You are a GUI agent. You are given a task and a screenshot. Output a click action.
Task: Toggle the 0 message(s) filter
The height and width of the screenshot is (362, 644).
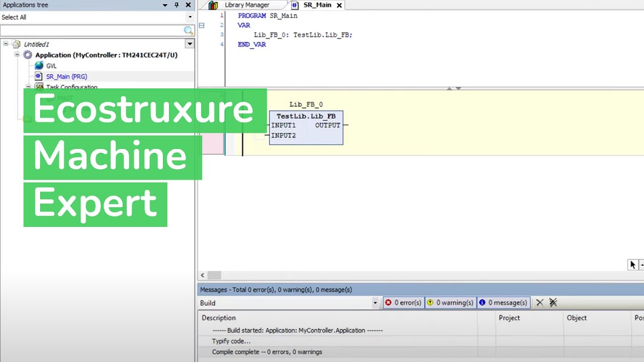click(x=503, y=303)
